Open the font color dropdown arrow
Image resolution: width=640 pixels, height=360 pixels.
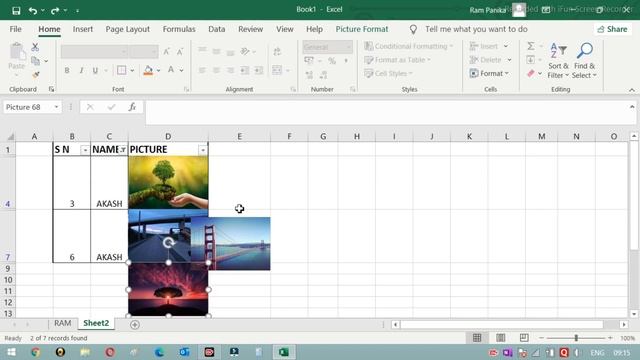coord(181,70)
